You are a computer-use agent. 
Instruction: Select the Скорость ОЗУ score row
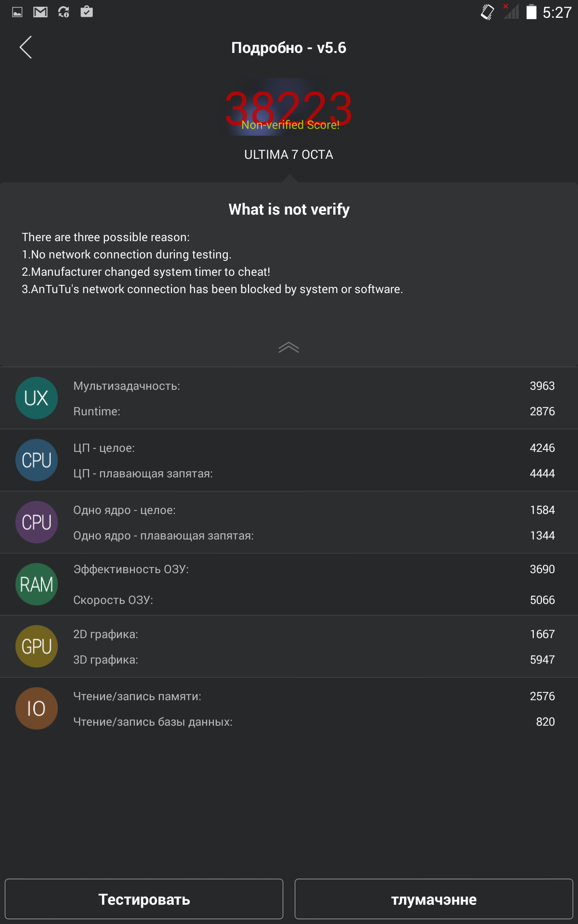313,600
